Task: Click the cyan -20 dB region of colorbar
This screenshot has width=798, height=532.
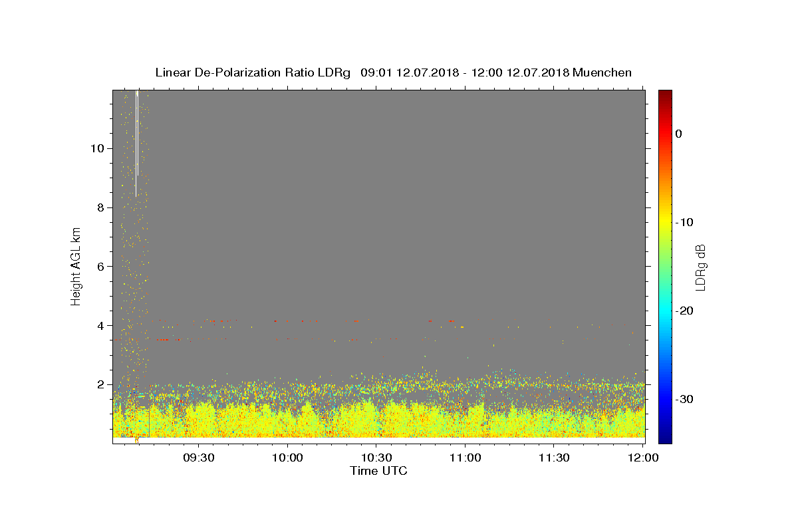Action: pos(665,311)
